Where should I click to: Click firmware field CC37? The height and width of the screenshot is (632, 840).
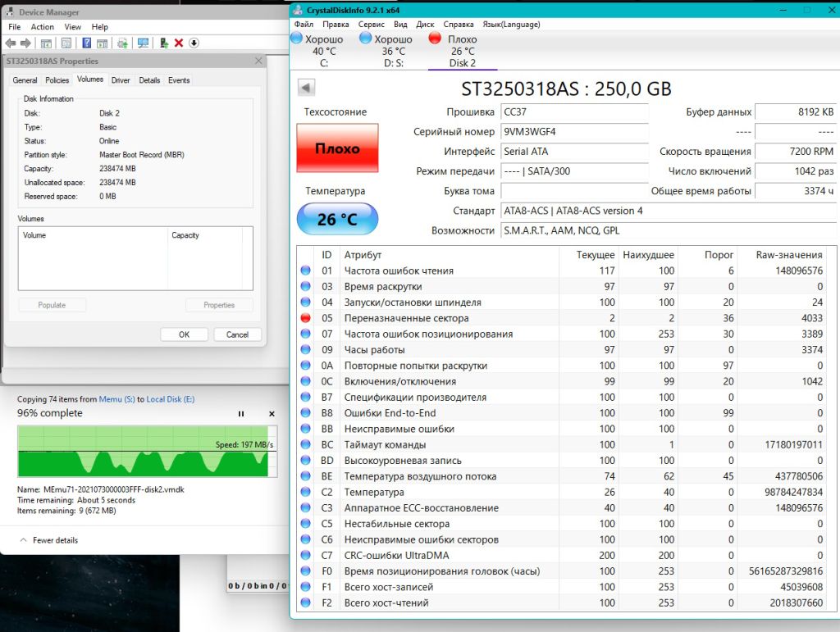pyautogui.click(x=574, y=111)
